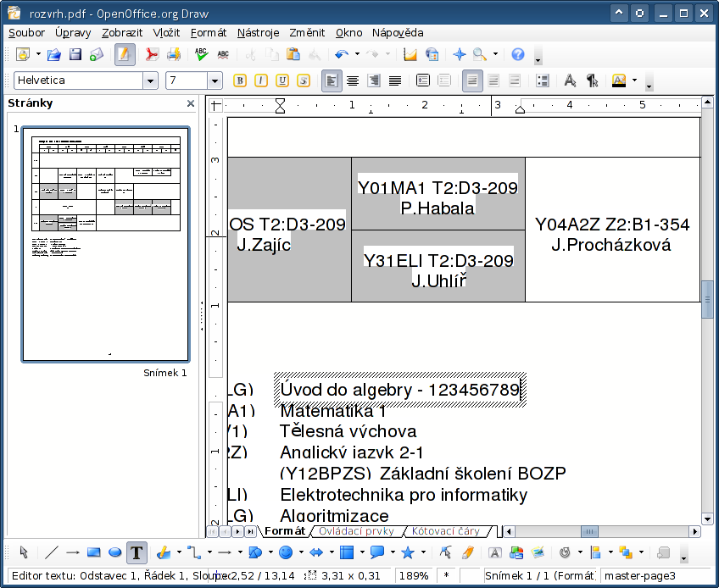Image resolution: width=719 pixels, height=588 pixels.
Task: Toggle Bold formatting
Action: [240, 80]
